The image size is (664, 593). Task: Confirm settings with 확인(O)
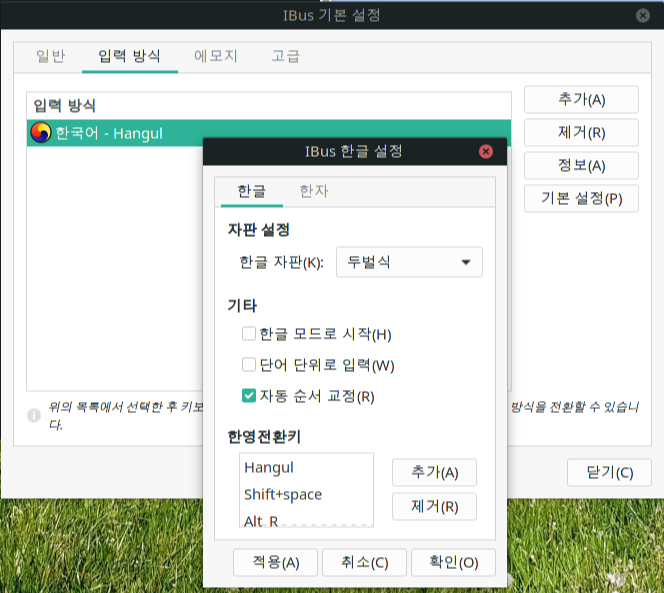coord(453,563)
